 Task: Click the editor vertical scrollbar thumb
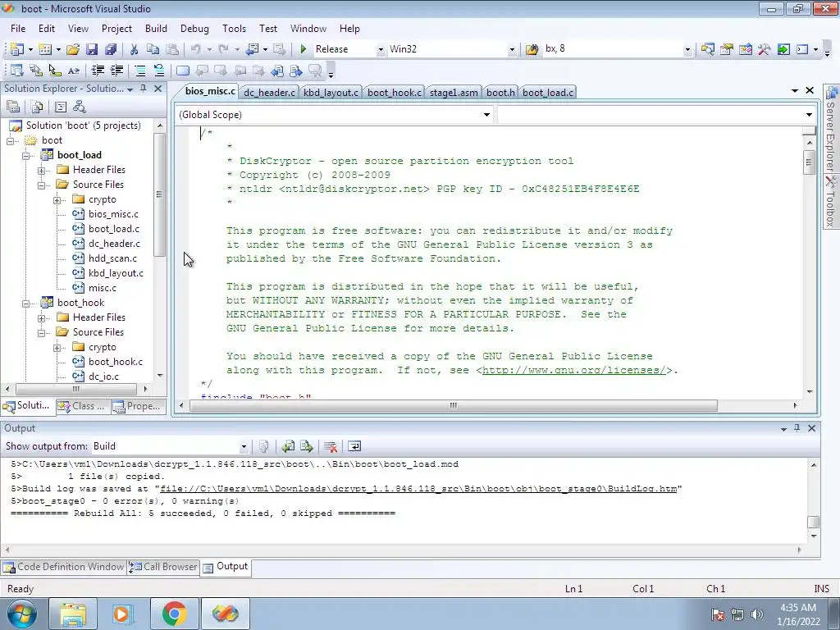(x=809, y=162)
